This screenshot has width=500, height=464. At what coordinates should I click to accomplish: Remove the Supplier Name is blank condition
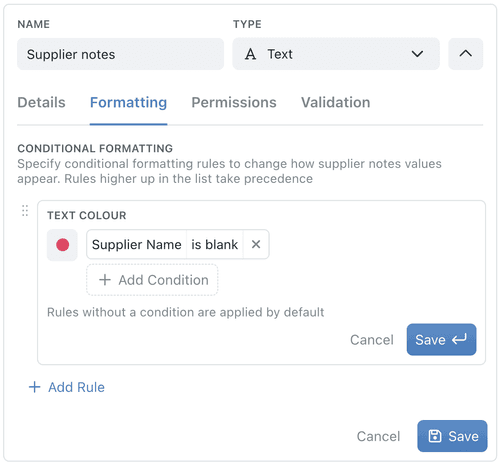pyautogui.click(x=256, y=244)
